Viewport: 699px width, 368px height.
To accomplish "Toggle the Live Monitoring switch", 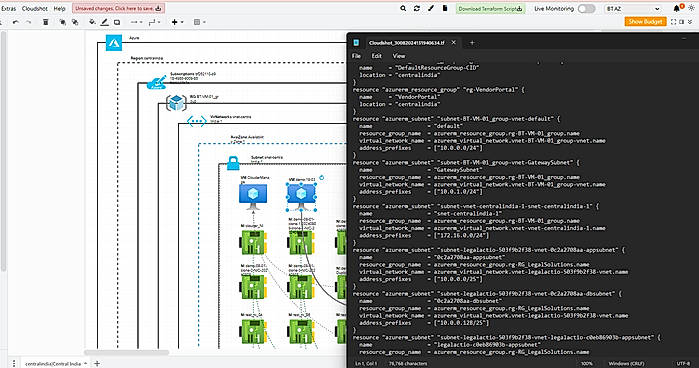I will tap(586, 8).
